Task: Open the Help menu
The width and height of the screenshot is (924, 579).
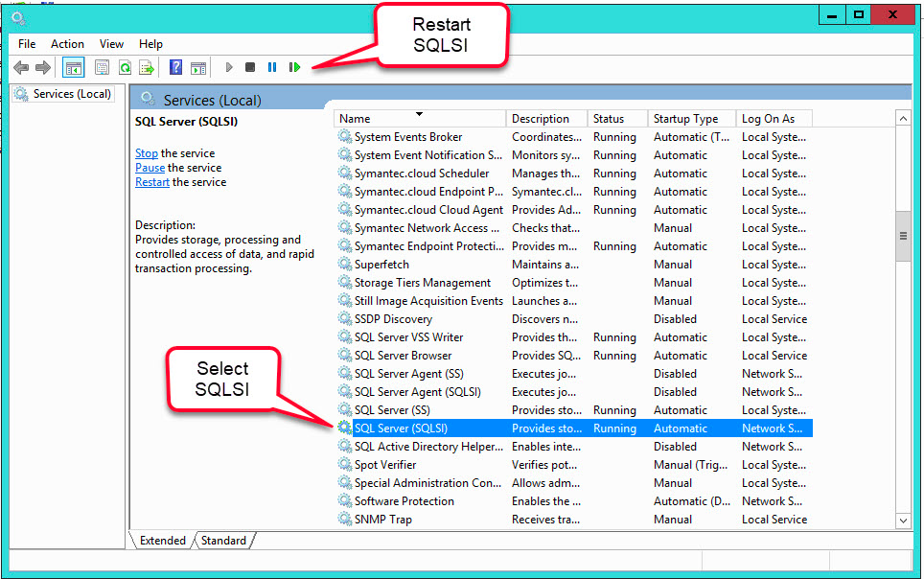Action: point(150,44)
